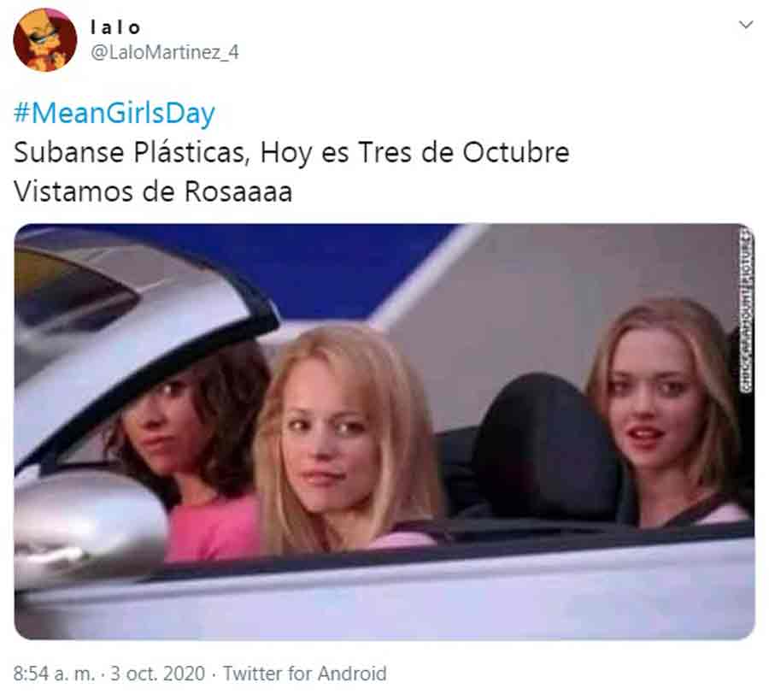This screenshot has width=769, height=700.
Task: Open the "Twitter for Android" source link
Action: [x=304, y=674]
